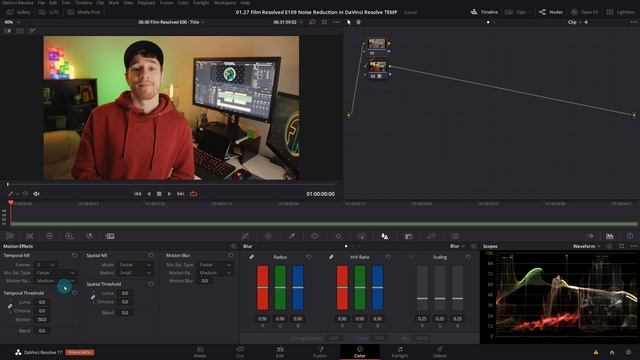Open Blur mode dropdown in palette header

coord(457,246)
